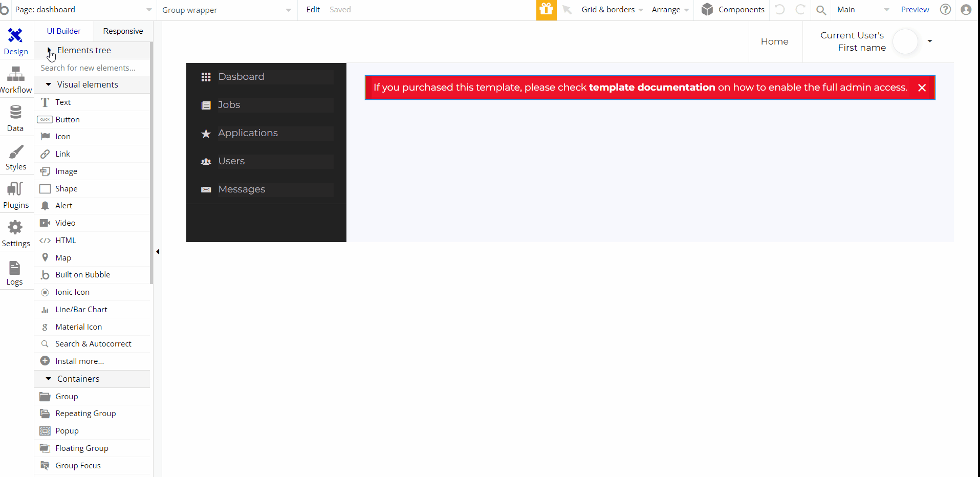This screenshot has height=477, width=980.
Task: Select the Image element
Action: [x=92, y=171]
